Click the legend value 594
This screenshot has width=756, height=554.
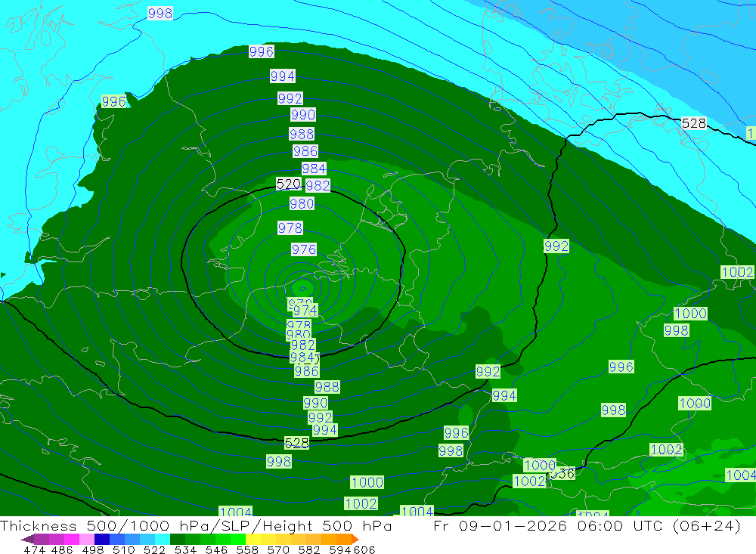[x=340, y=550]
